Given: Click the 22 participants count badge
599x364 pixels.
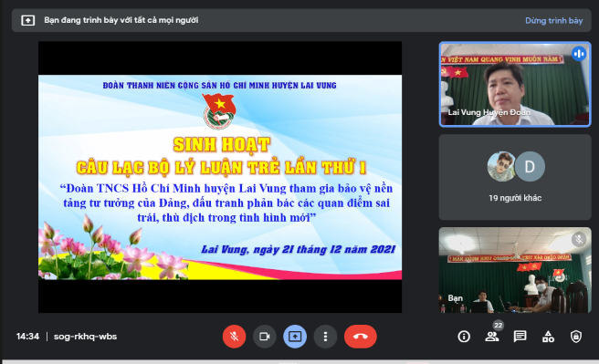Looking at the screenshot, I should click(x=499, y=326).
